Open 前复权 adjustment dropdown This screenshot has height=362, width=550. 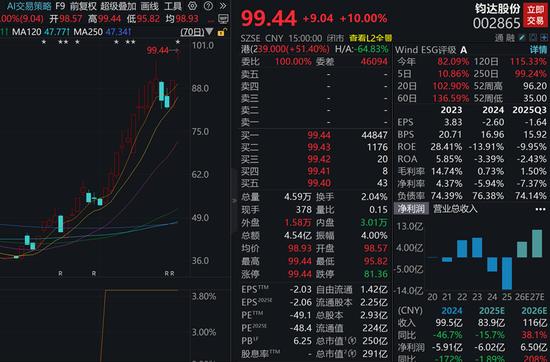pyautogui.click(x=83, y=6)
